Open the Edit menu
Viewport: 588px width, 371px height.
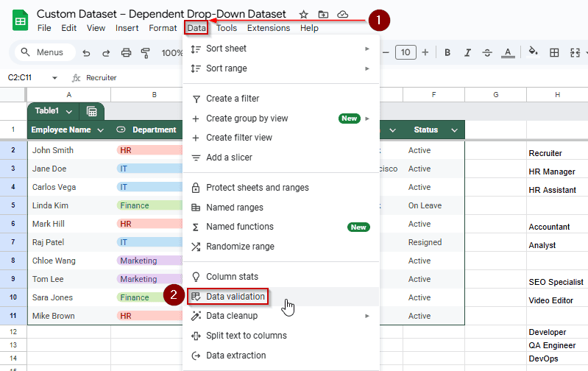69,28
